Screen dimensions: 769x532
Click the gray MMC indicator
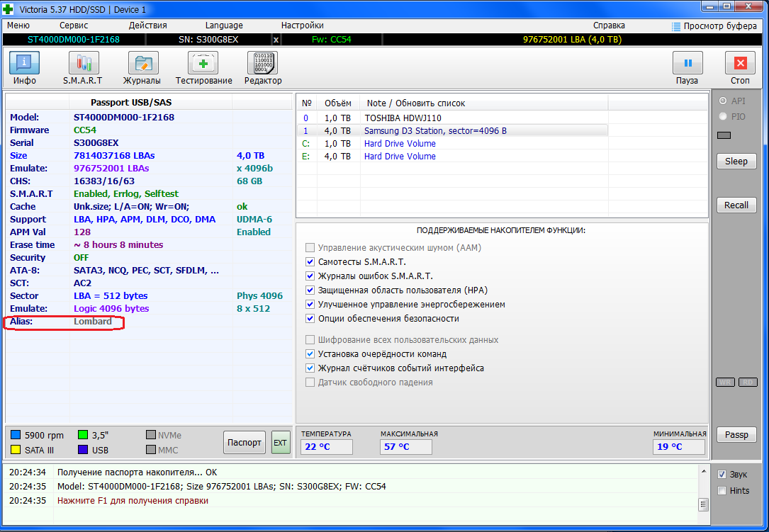tap(151, 450)
